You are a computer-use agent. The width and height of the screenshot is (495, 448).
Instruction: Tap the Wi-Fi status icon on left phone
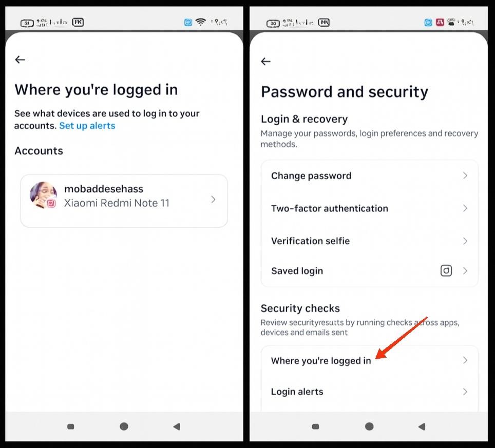200,22
